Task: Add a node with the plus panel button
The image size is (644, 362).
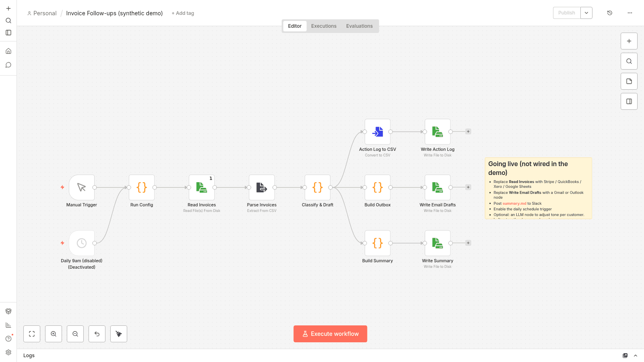Action: pos(629,41)
